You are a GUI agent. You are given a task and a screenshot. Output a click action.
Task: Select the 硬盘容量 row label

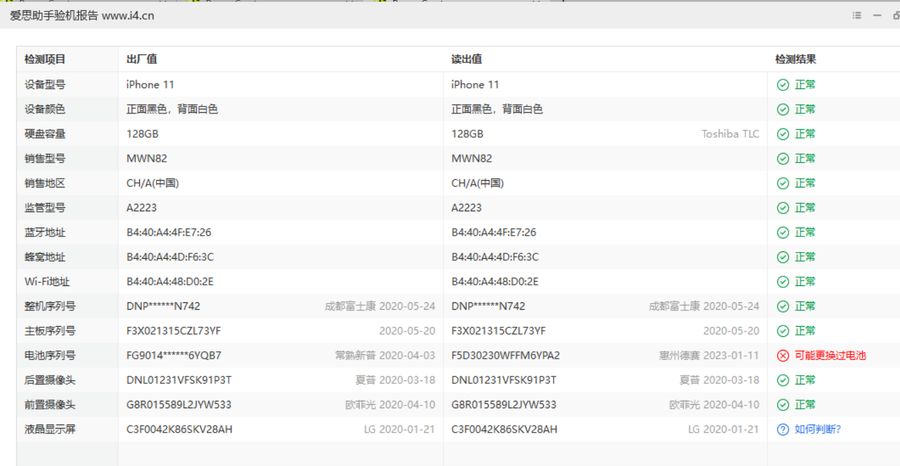tap(45, 134)
